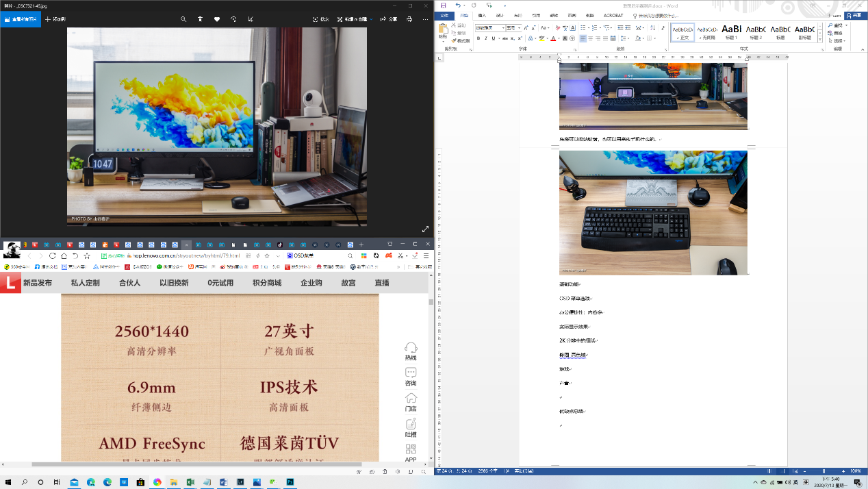Open the paste dropdown arrow in Word

[x=443, y=41]
